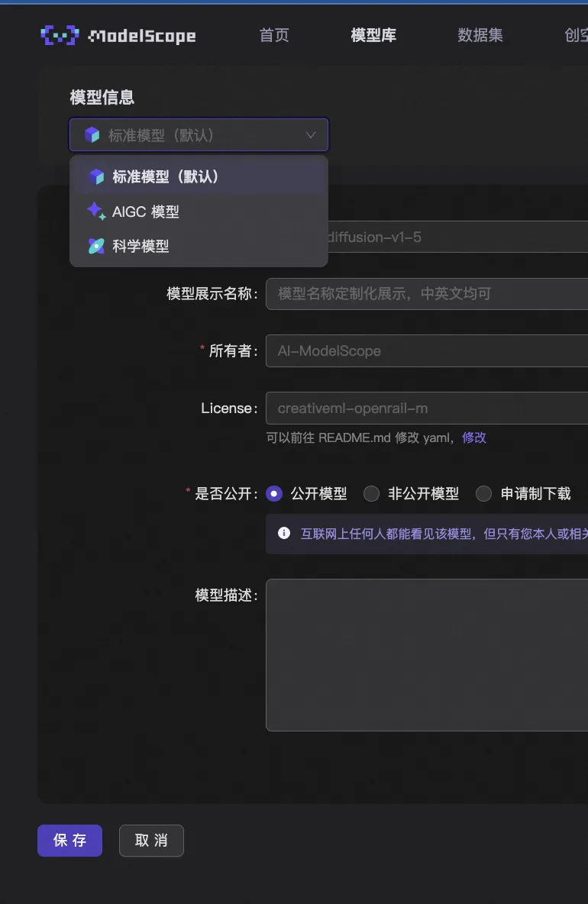Screen dimensions: 588x904
Task: Click the info icon in visibility notice
Action: pyautogui.click(x=283, y=533)
